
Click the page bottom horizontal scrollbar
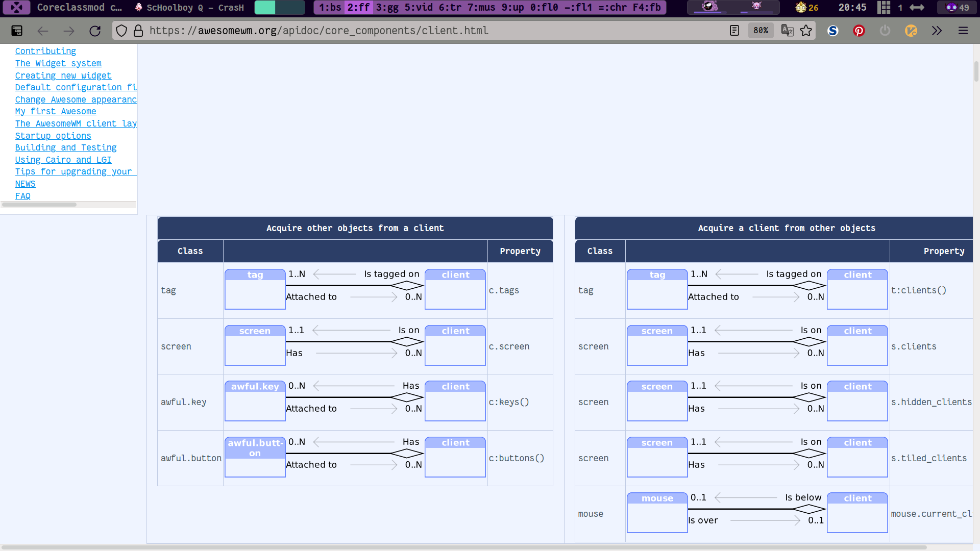pos(459,547)
